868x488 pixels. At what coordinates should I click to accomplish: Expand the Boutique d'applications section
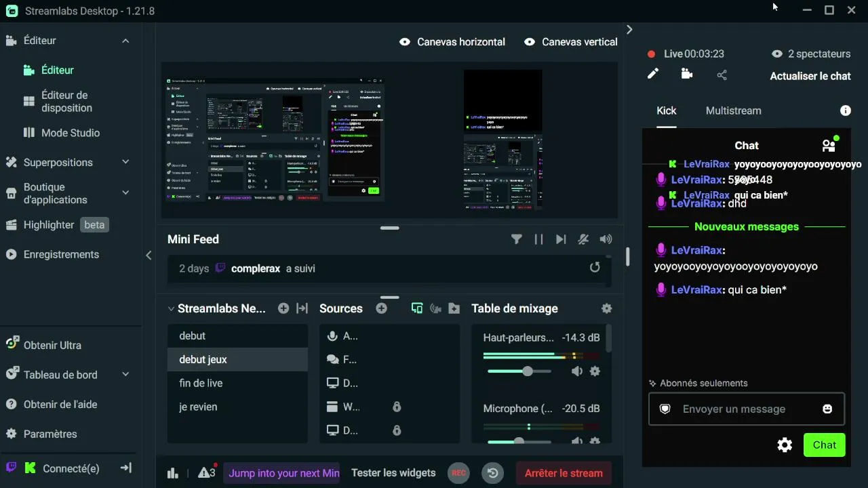point(125,193)
